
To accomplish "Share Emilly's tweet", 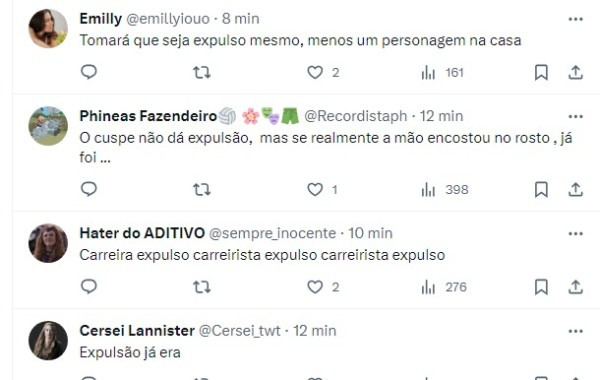I will point(575,72).
